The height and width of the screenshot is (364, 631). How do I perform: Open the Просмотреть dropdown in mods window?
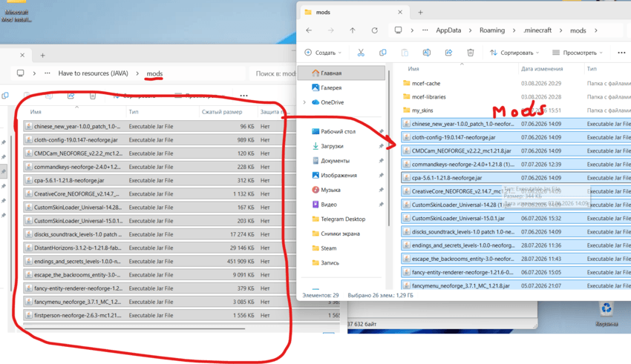click(x=578, y=53)
